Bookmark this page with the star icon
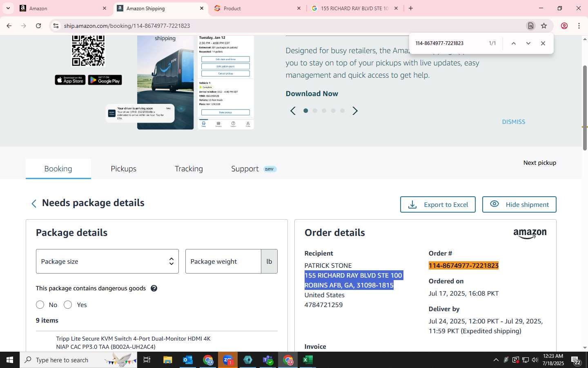 [x=544, y=26]
